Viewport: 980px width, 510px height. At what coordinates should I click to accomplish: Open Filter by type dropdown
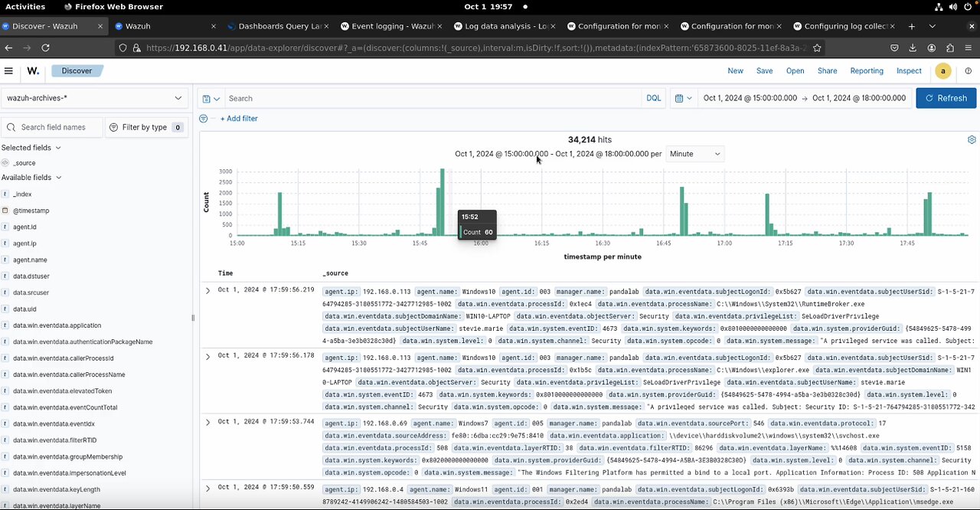[x=146, y=127]
